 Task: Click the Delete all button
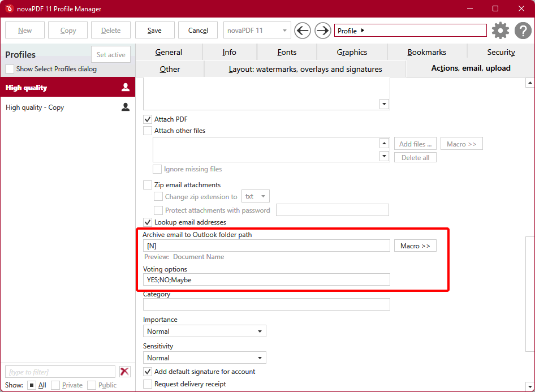(x=415, y=158)
